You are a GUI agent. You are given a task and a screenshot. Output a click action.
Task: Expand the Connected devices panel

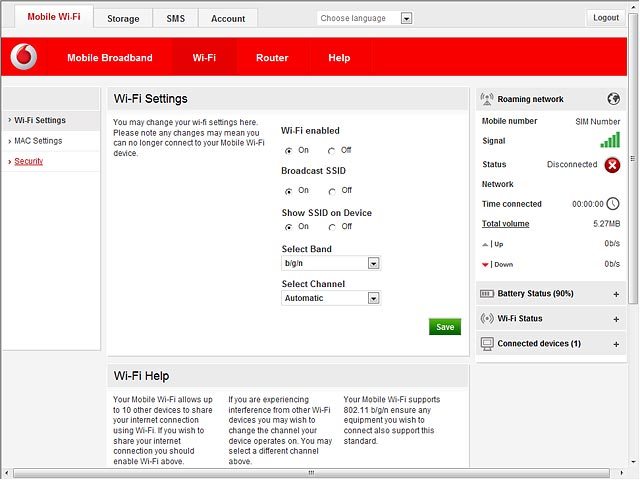click(x=616, y=344)
